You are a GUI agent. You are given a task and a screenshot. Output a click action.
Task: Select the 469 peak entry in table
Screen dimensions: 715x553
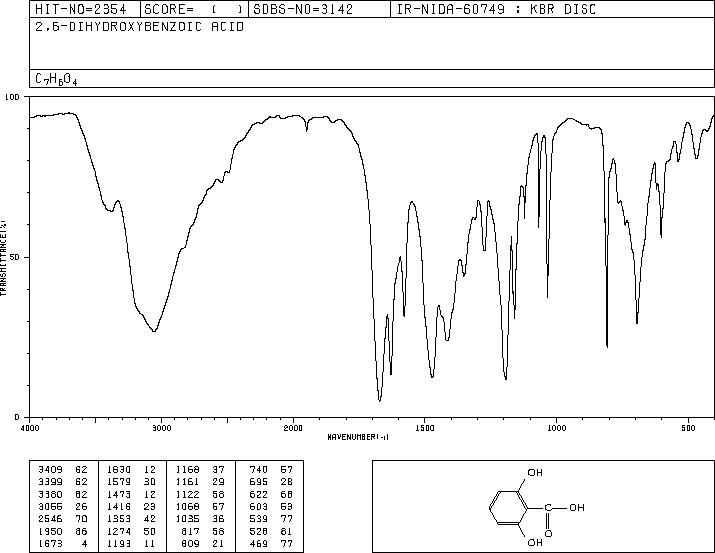271,544
